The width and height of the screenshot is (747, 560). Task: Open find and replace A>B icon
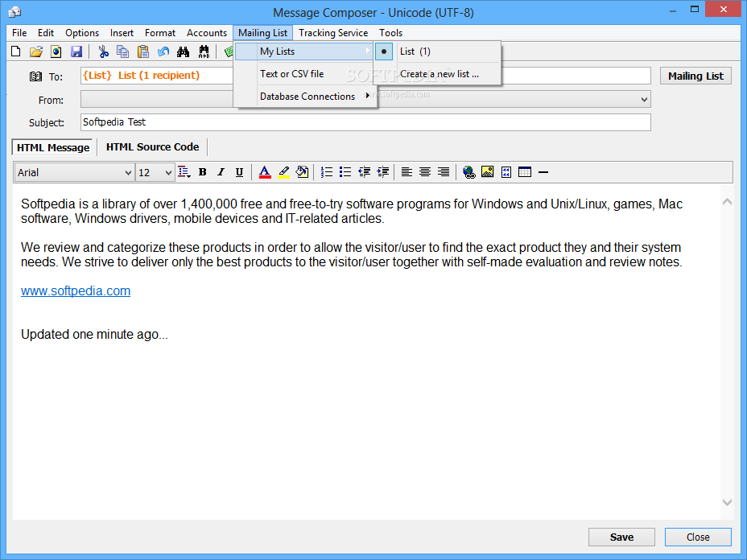pyautogui.click(x=204, y=51)
